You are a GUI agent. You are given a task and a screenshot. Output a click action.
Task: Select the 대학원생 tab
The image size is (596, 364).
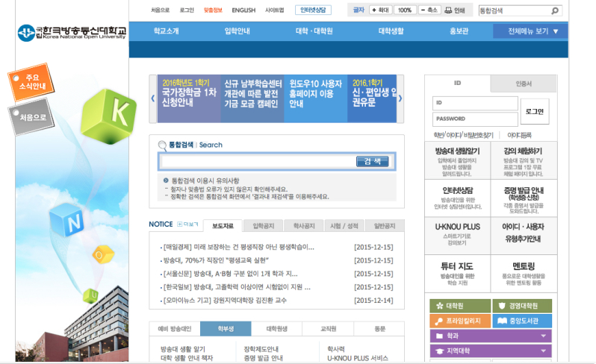(276, 329)
